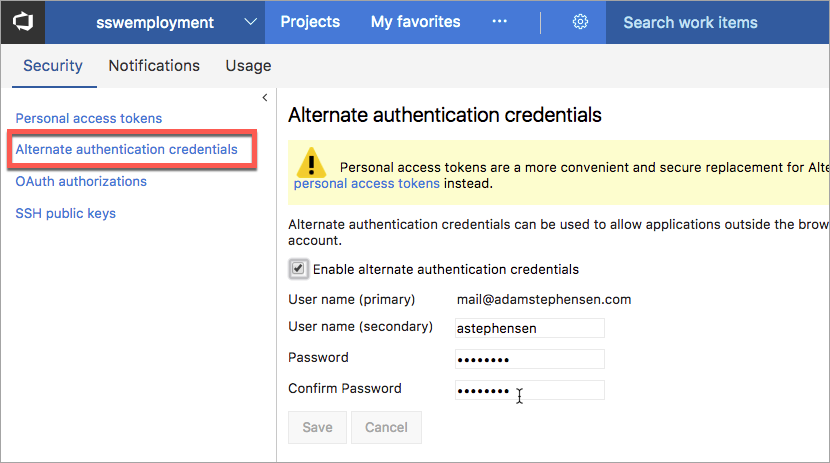Switch to the Notifications tab
This screenshot has width=830, height=463.
coord(154,66)
